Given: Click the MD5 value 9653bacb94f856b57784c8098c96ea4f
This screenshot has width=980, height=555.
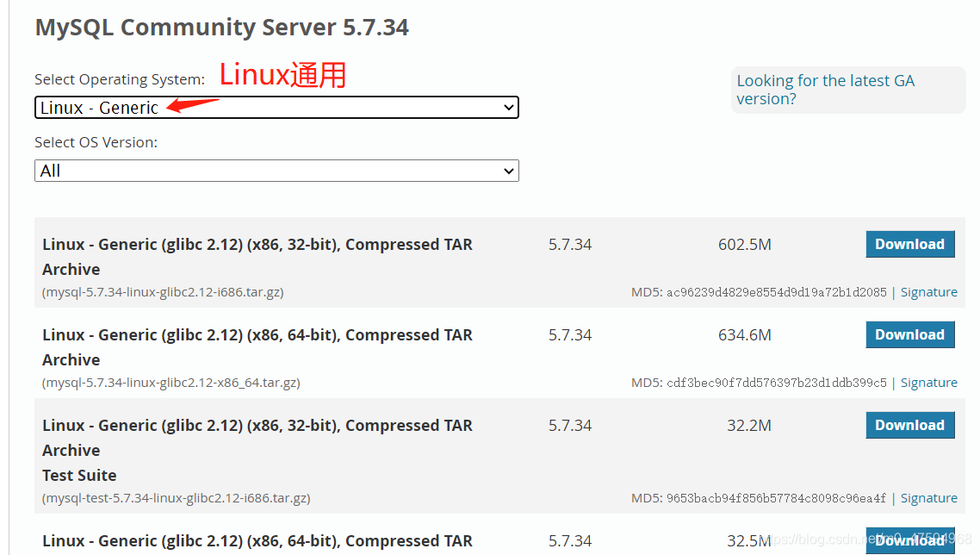Looking at the screenshot, I should point(776,498).
